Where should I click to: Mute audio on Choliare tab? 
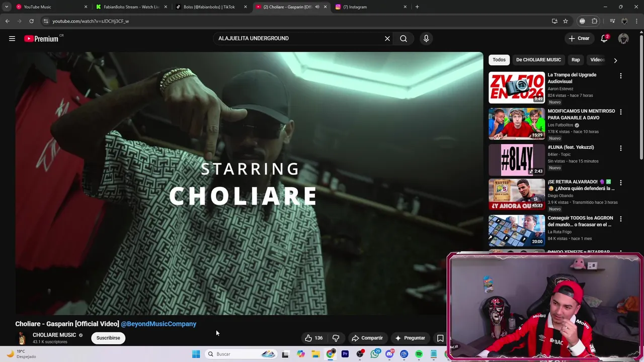point(317,7)
